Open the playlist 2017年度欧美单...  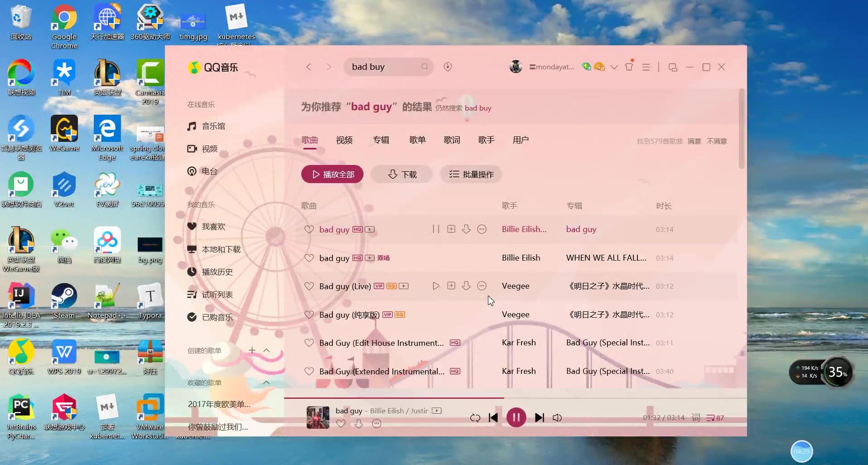click(219, 404)
